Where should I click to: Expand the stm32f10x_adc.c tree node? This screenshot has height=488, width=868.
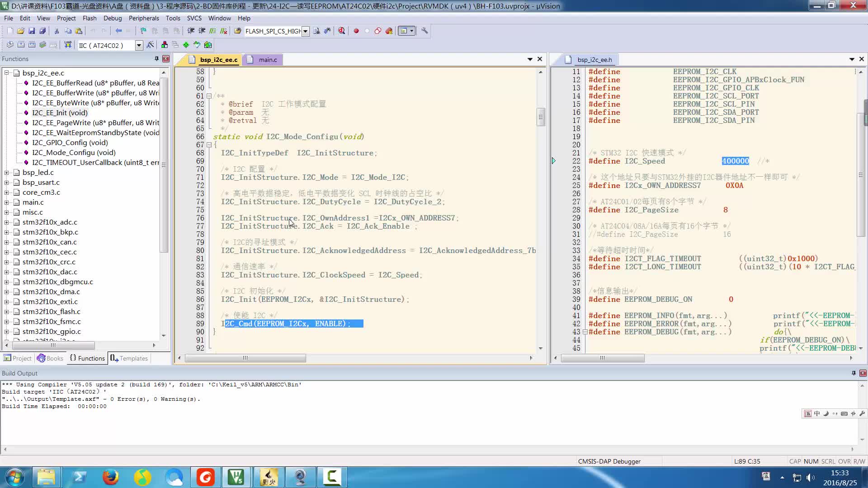pos(7,222)
